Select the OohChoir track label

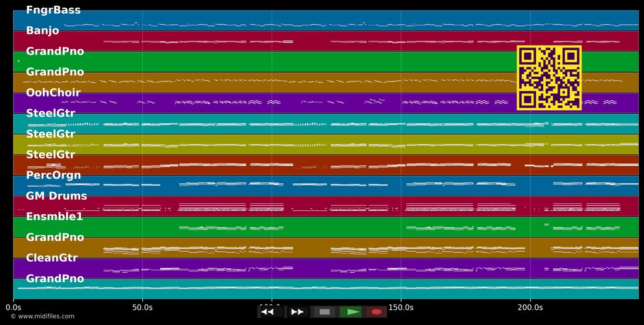pyautogui.click(x=53, y=93)
